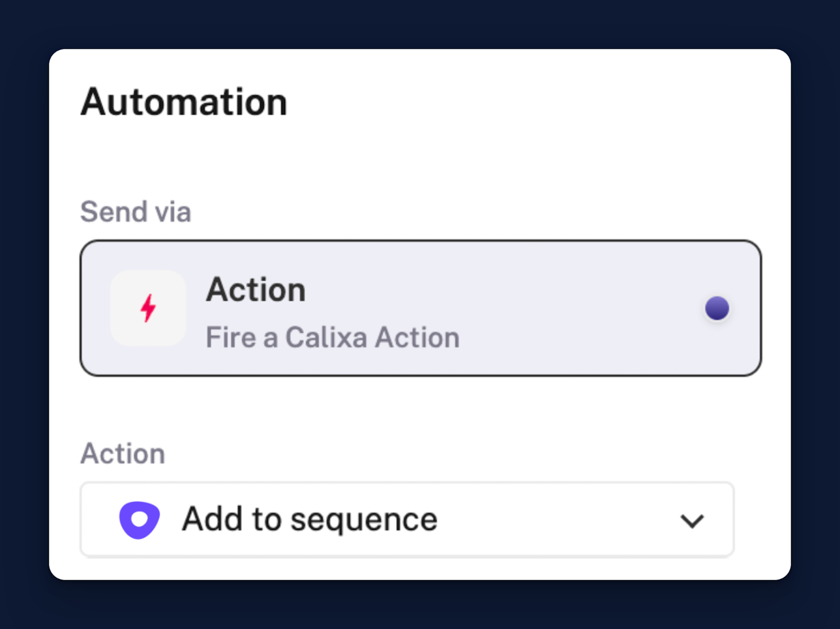Expand the chevron arrow in the Action dropdown

[x=692, y=521]
